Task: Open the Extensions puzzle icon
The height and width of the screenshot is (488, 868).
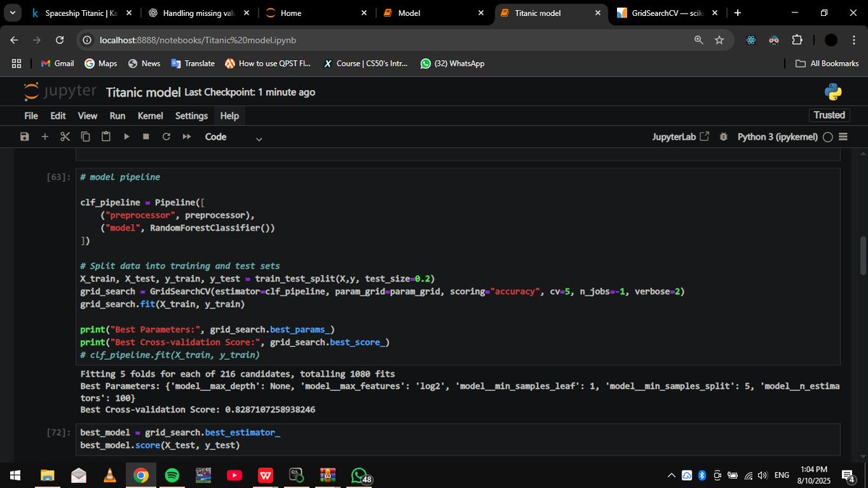Action: point(797,40)
